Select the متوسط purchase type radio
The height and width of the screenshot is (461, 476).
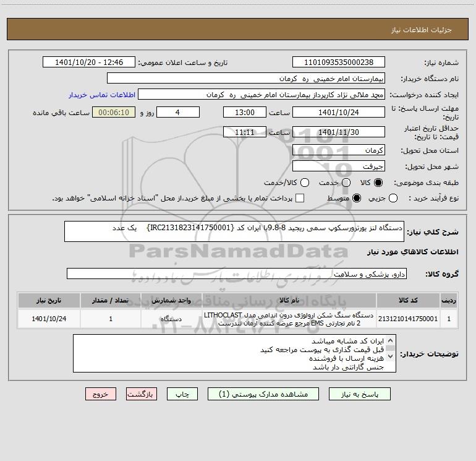(x=357, y=199)
